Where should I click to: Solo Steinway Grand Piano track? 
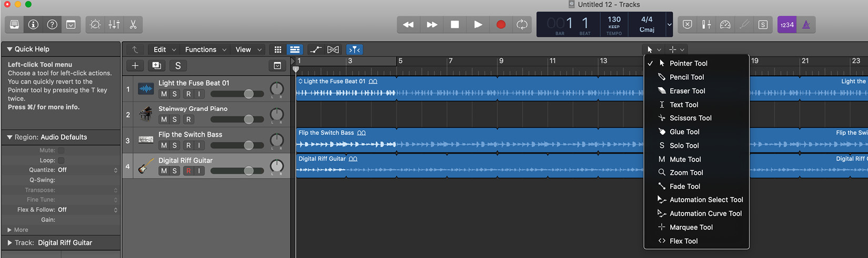(175, 120)
